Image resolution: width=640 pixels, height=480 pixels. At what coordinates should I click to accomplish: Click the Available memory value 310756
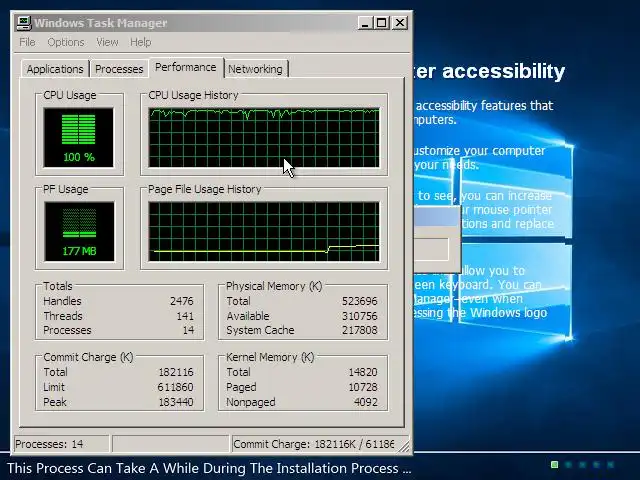pyautogui.click(x=360, y=316)
